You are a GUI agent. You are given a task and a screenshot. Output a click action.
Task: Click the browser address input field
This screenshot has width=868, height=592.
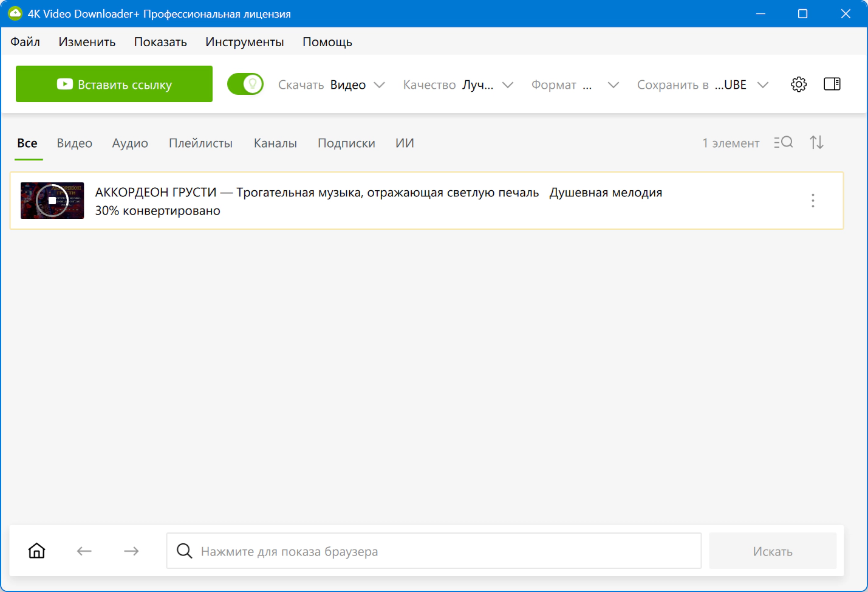434,551
